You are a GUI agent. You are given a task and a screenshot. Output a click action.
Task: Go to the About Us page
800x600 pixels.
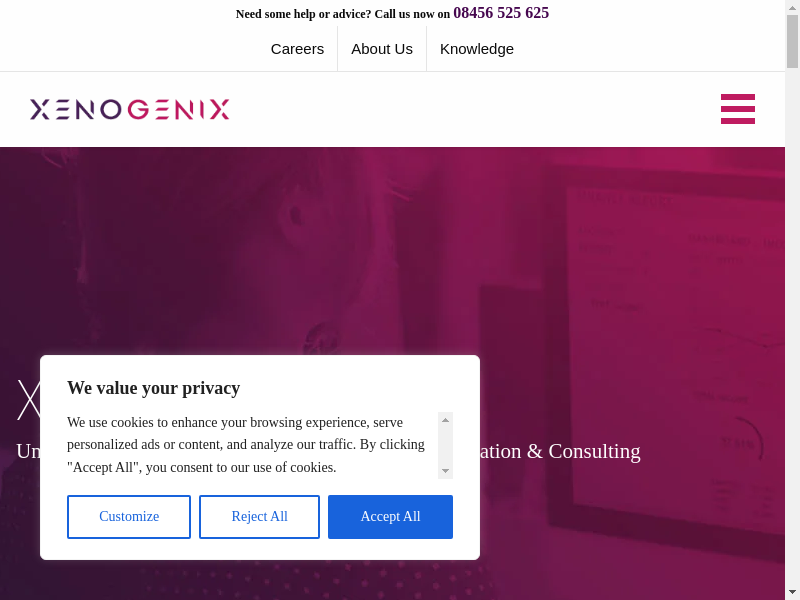coord(382,49)
